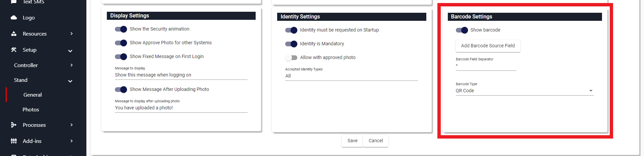Click the Processes icon in sidebar
The image size is (644, 156).
click(14, 125)
